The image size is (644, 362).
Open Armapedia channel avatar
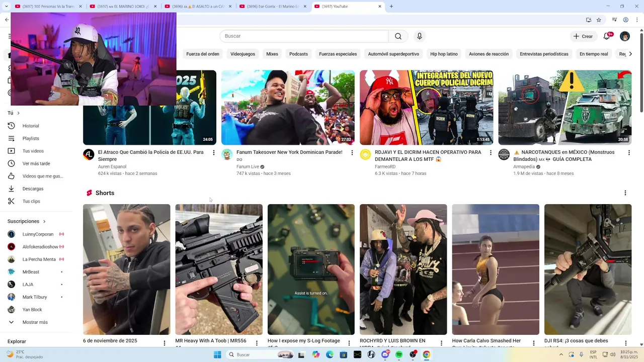click(x=504, y=154)
